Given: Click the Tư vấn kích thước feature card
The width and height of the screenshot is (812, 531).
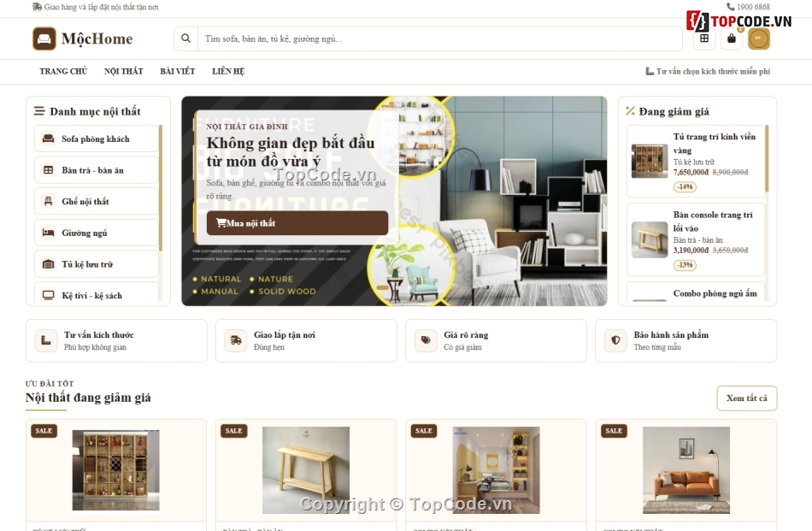Looking at the screenshot, I should (x=116, y=341).
